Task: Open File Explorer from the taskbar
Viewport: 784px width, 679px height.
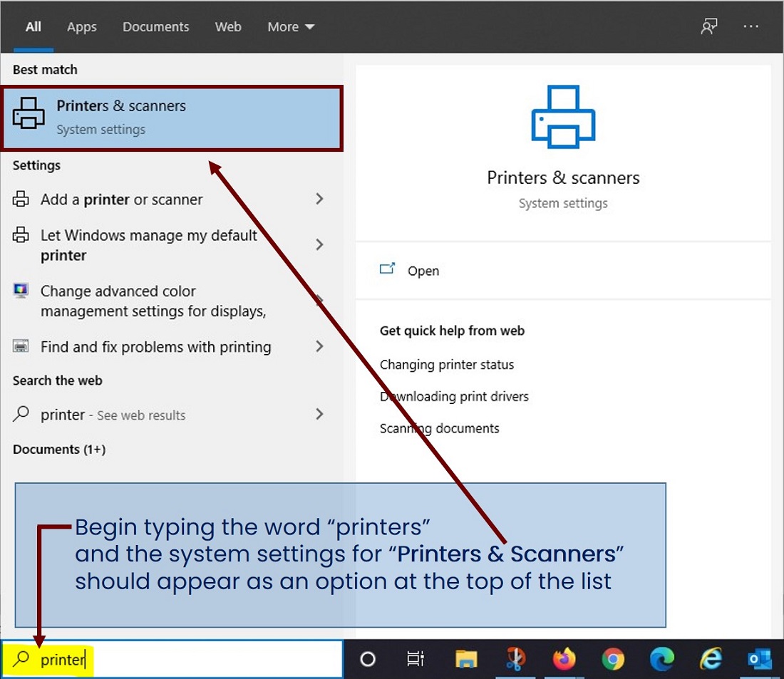Action: coord(467,659)
